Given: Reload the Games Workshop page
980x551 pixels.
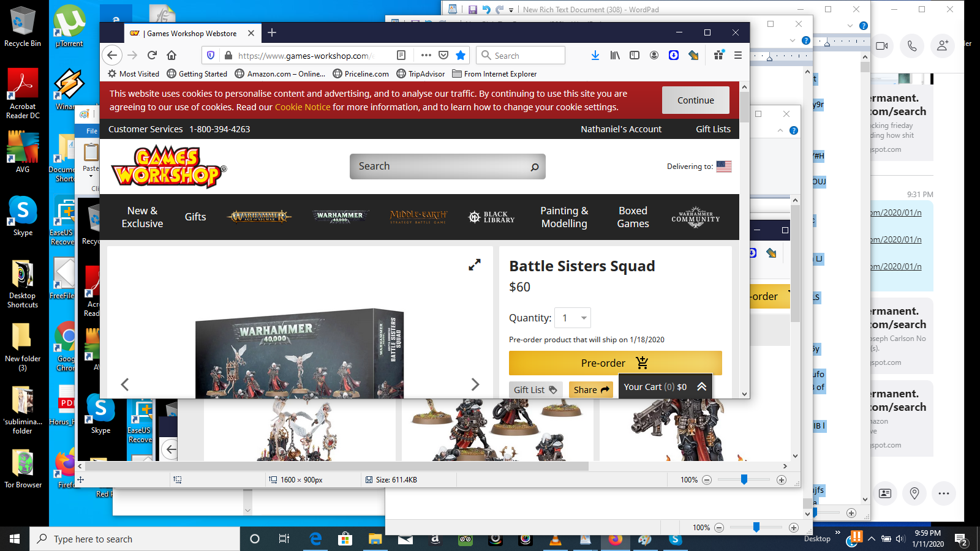Looking at the screenshot, I should (x=152, y=55).
